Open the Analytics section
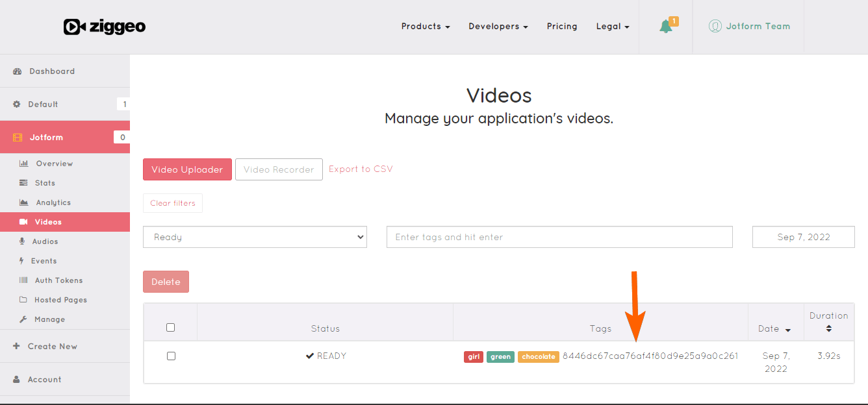 pos(53,202)
